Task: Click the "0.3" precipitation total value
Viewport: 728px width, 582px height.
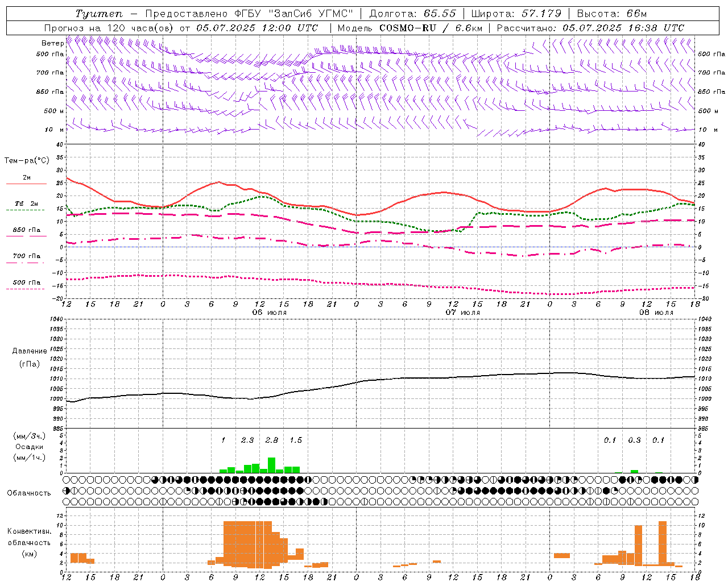Action: point(634,440)
